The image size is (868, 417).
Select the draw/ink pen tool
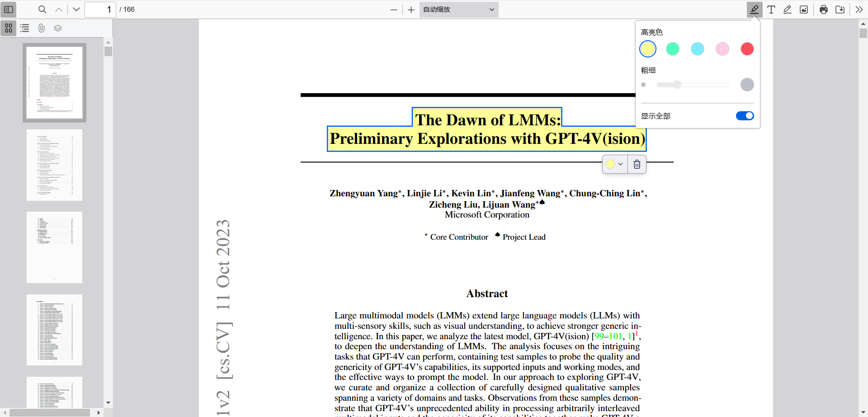788,9
